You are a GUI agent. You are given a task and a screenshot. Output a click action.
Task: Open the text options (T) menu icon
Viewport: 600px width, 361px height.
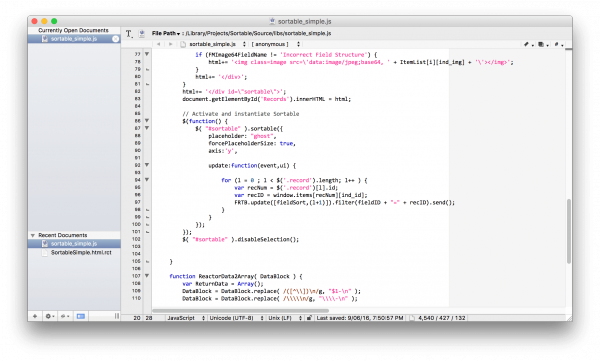(x=129, y=34)
